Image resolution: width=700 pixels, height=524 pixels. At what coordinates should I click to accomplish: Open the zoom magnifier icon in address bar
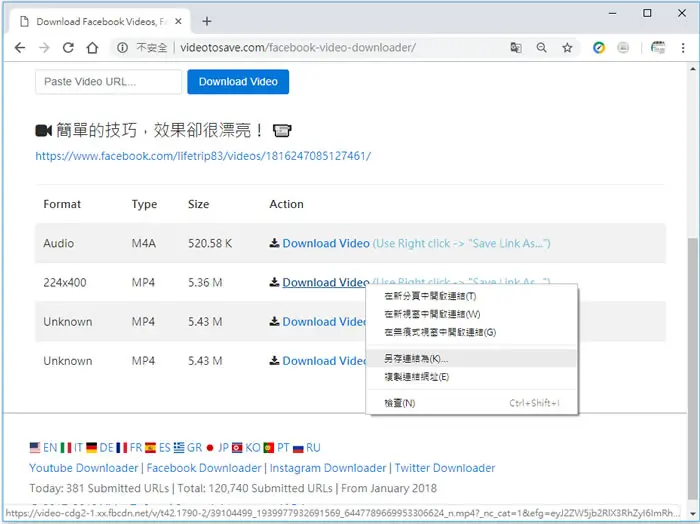coord(541,47)
